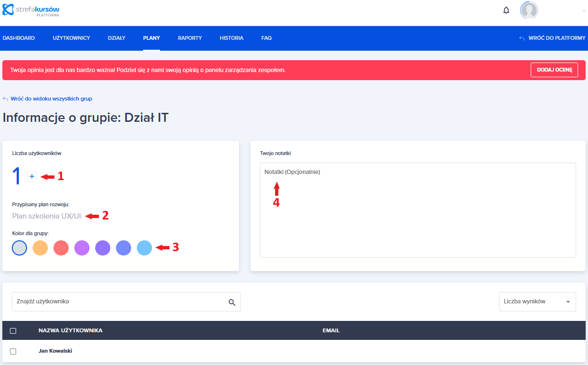588x365 pixels.
Task: Click the plus icon to add users
Action: [x=32, y=176]
